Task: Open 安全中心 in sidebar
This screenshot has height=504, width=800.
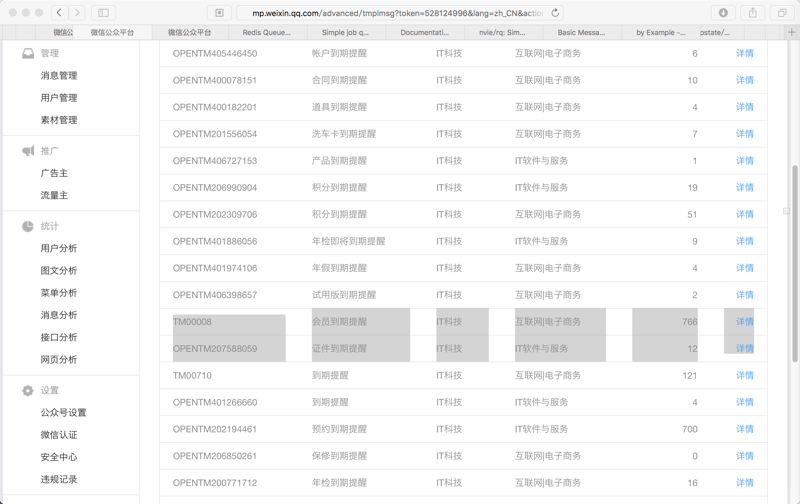Action: pyautogui.click(x=59, y=458)
